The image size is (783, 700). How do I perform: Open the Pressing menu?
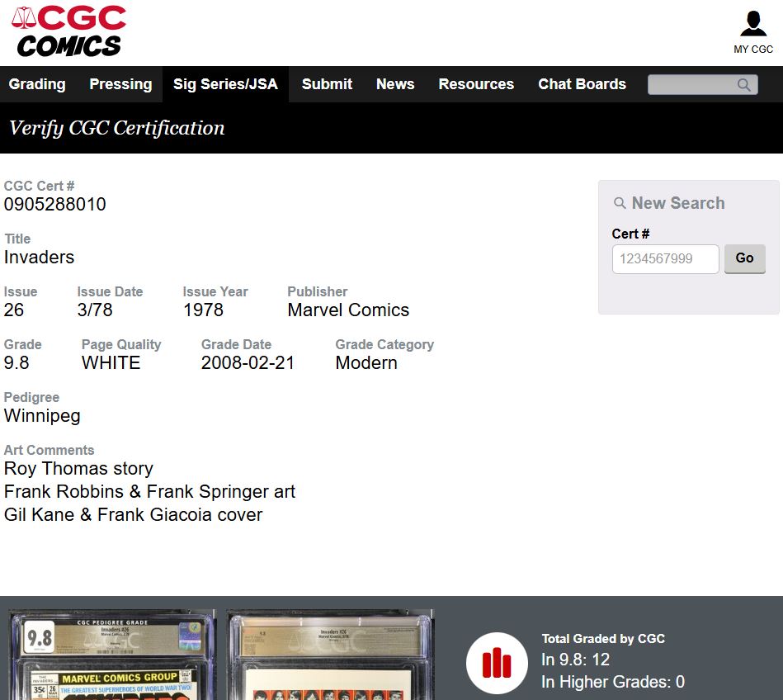click(x=120, y=84)
